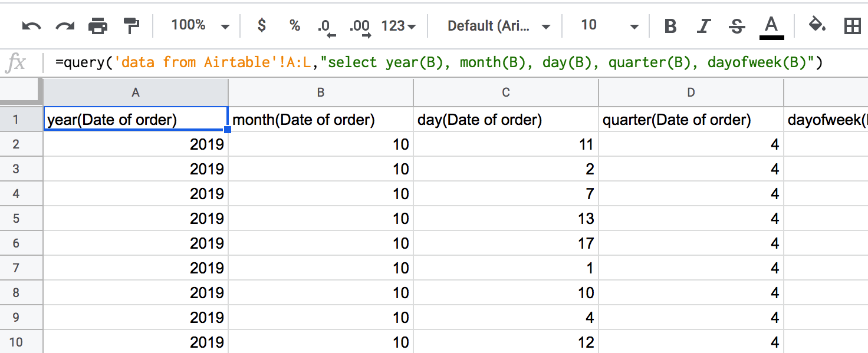
Task: Select the partially visible dayofweek header cell
Action: (826, 120)
